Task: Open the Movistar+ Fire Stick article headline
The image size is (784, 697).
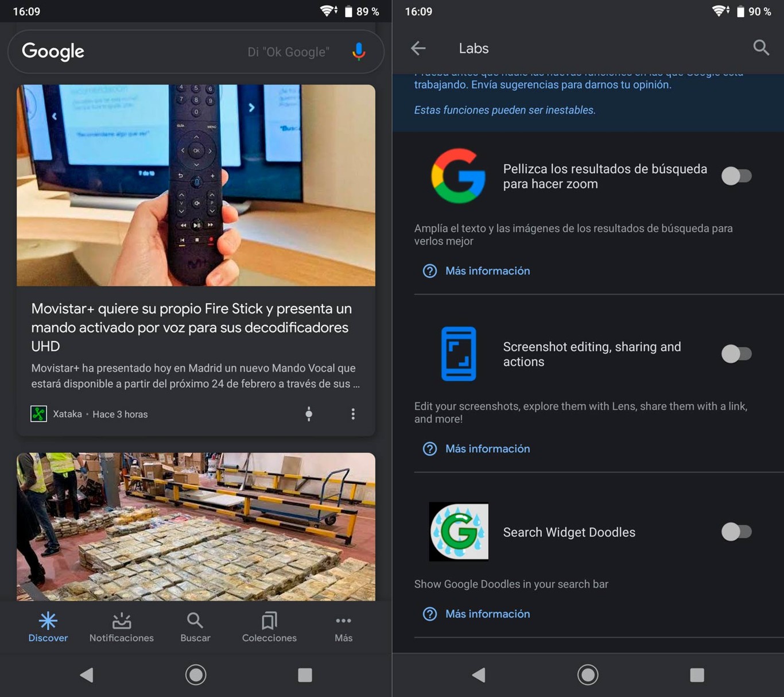Action: [x=192, y=327]
